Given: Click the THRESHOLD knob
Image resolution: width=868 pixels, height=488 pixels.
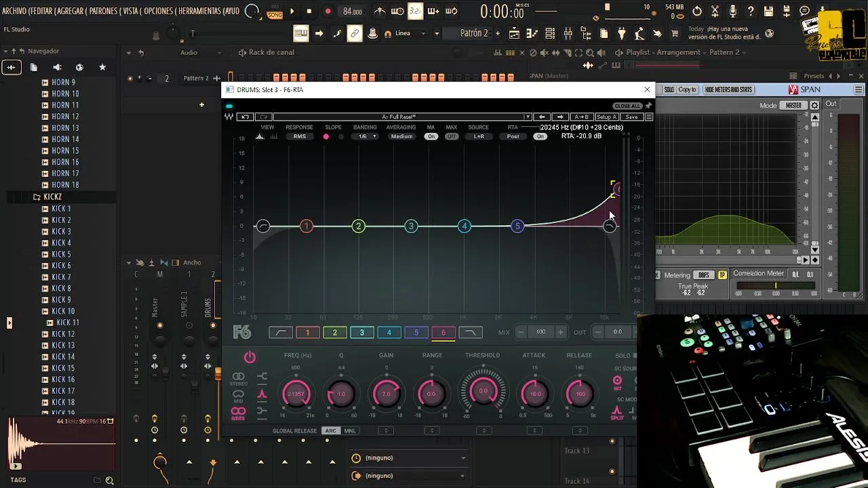Looking at the screenshot, I should (483, 391).
